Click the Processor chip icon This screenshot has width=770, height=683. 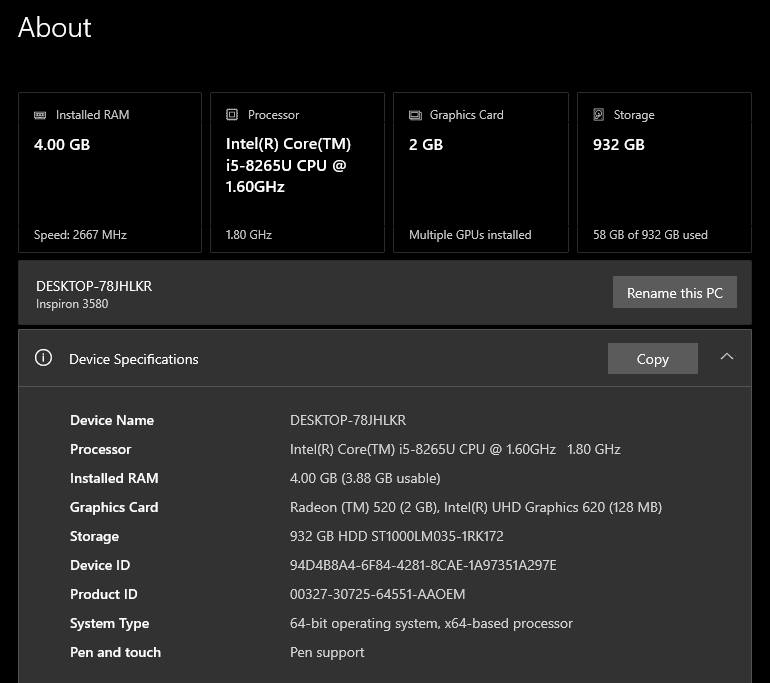[x=232, y=114]
